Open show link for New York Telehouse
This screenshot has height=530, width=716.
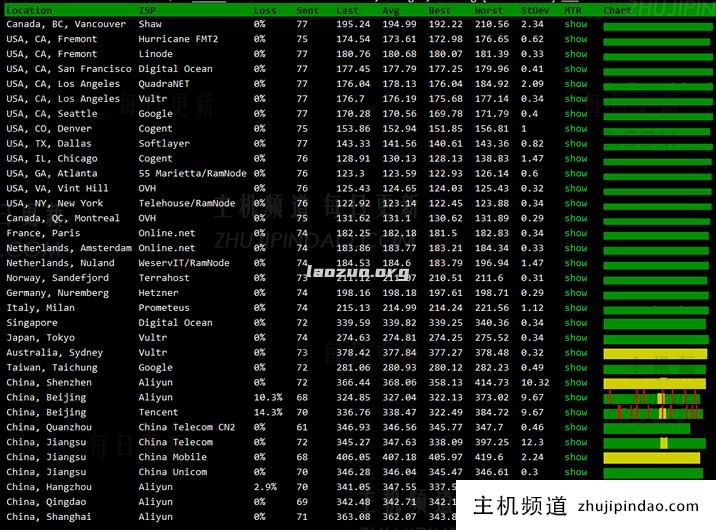click(575, 203)
